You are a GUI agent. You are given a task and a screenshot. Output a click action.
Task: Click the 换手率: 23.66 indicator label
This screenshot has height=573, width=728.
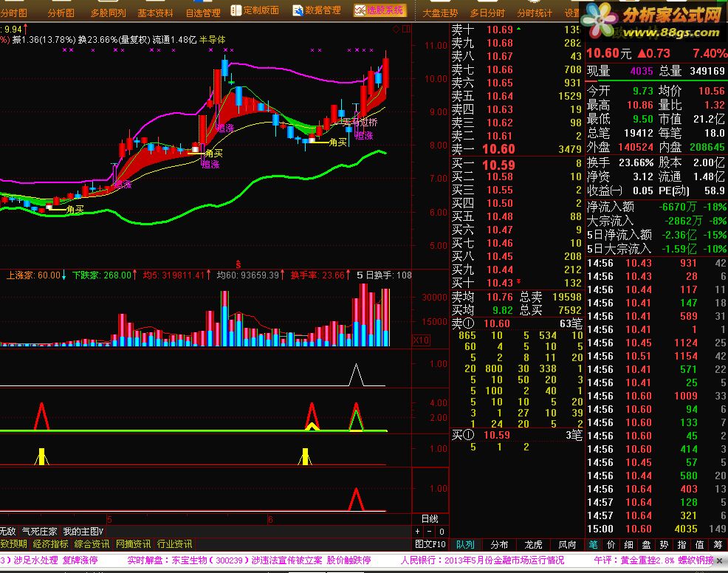tap(320, 275)
